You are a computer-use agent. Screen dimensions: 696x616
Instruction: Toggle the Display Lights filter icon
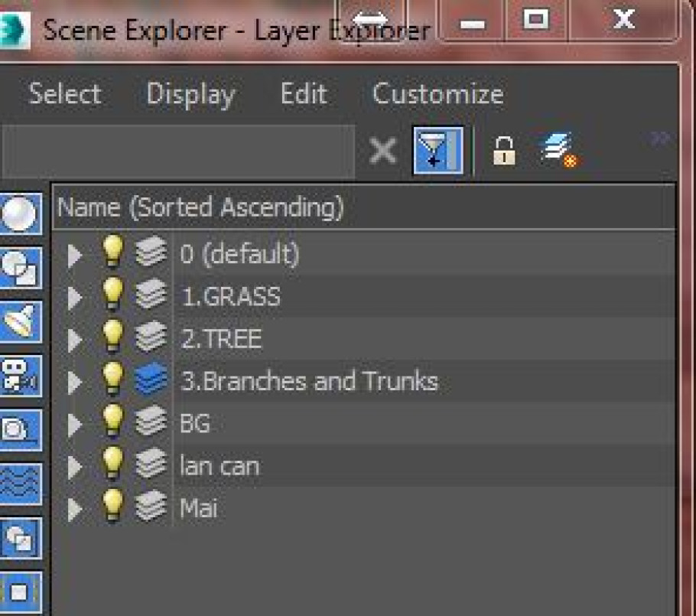[18, 322]
